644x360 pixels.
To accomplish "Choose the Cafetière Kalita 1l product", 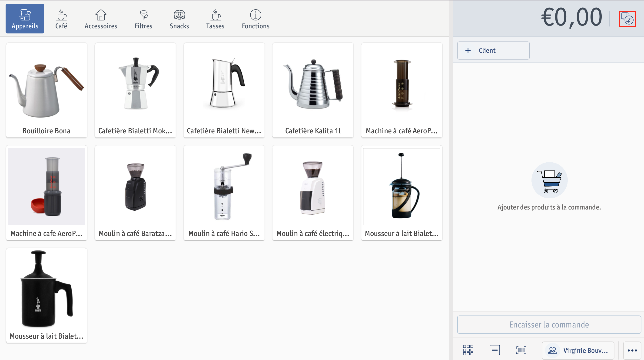I will 313,90.
